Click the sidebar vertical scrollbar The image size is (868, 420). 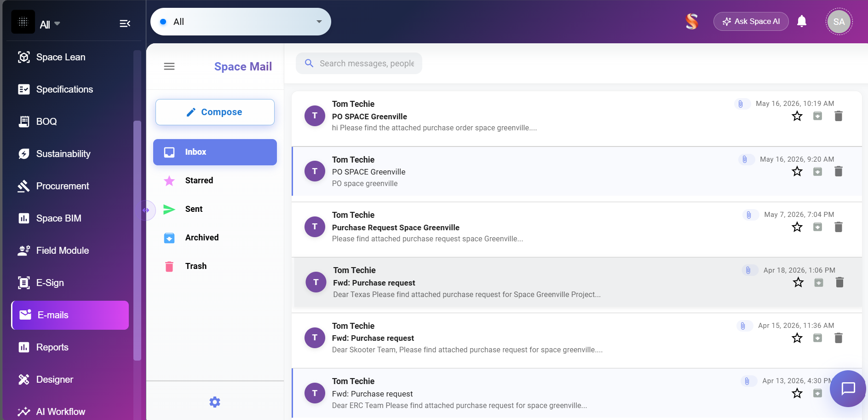pyautogui.click(x=137, y=239)
